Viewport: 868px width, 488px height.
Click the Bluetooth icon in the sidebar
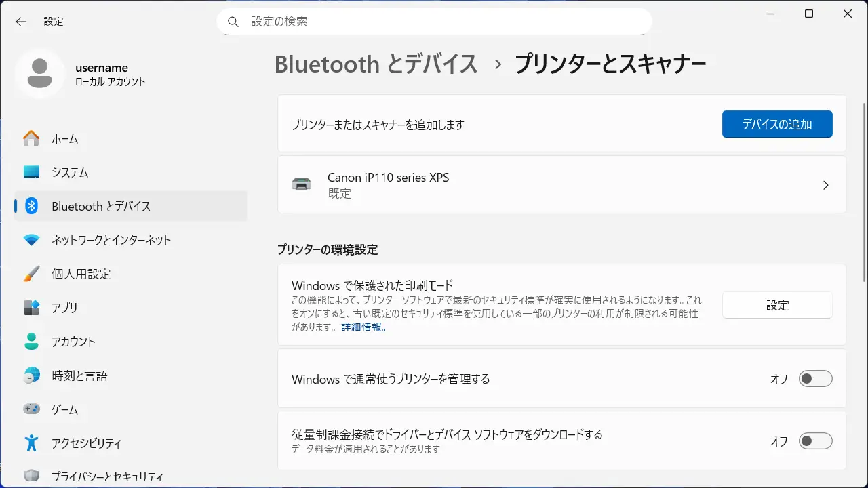coord(31,206)
